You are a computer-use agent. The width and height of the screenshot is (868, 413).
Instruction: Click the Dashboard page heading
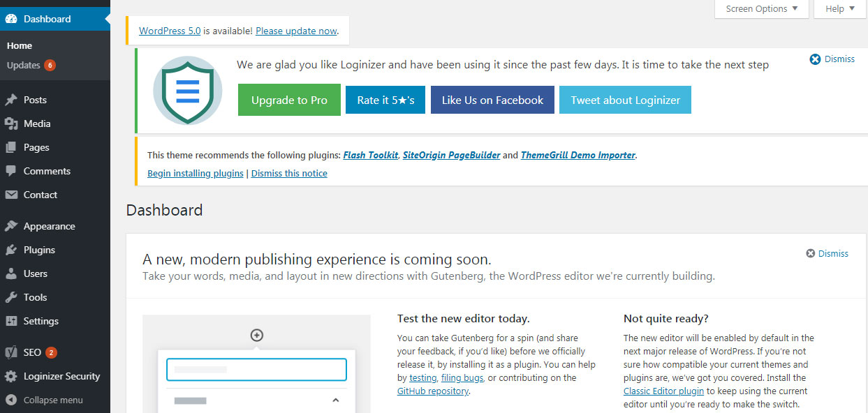pyautogui.click(x=164, y=210)
